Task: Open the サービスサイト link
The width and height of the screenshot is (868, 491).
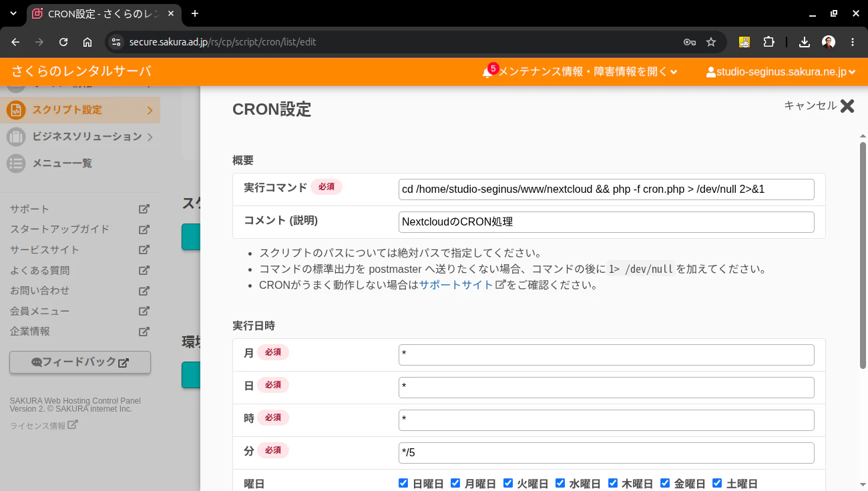Action: [x=79, y=250]
